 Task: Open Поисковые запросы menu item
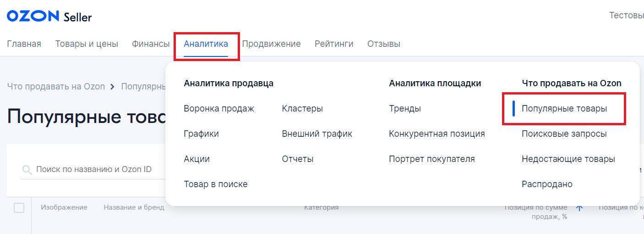point(564,134)
